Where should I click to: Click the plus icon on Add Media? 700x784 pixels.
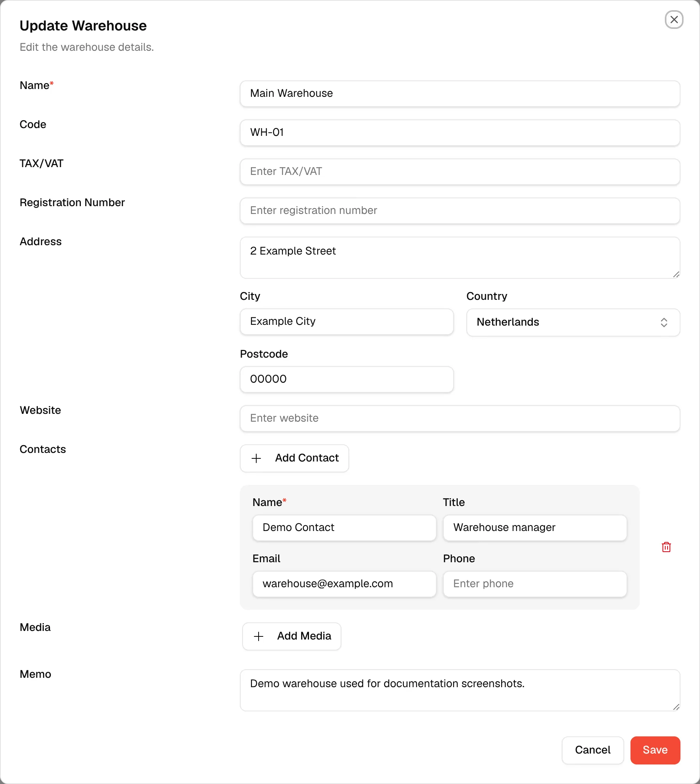point(259,636)
